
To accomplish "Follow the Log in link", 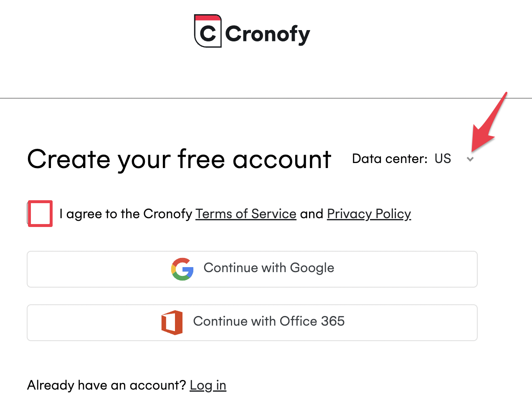I will click(x=208, y=385).
